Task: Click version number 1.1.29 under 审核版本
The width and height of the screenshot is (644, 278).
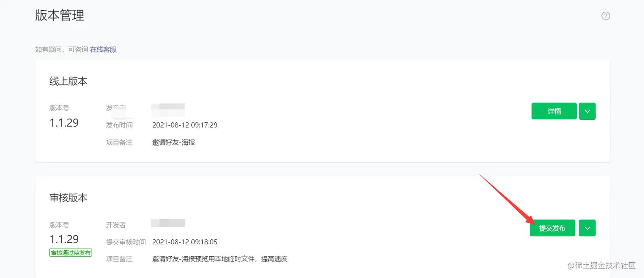Action: pyautogui.click(x=64, y=239)
